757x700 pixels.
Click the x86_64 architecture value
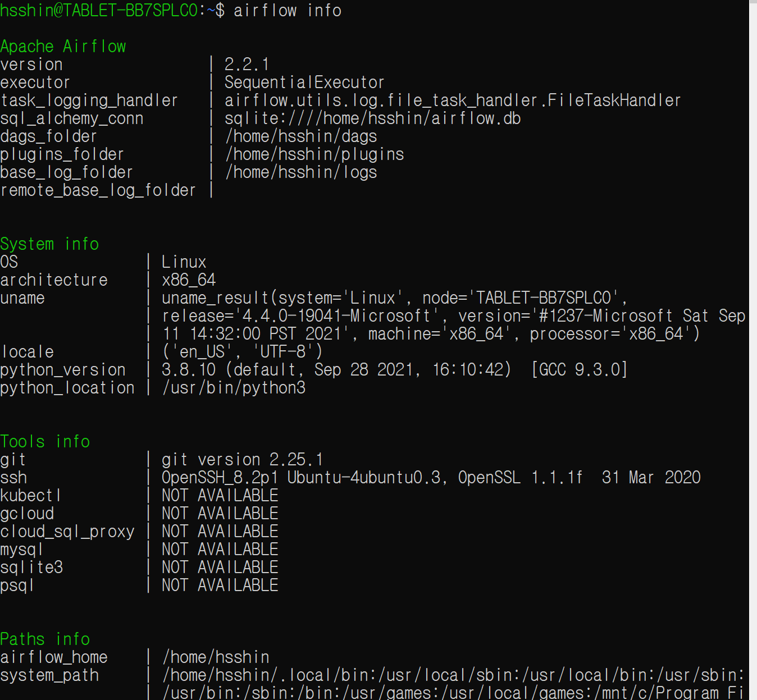tap(189, 280)
